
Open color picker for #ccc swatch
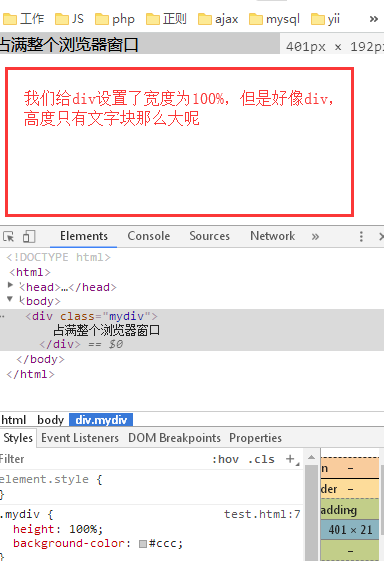(x=143, y=544)
